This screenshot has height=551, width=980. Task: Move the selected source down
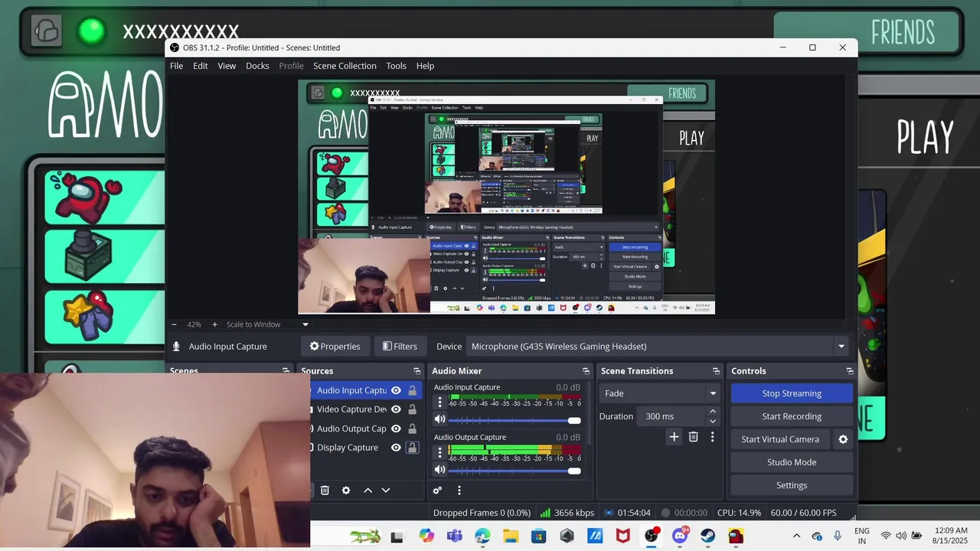(x=386, y=491)
